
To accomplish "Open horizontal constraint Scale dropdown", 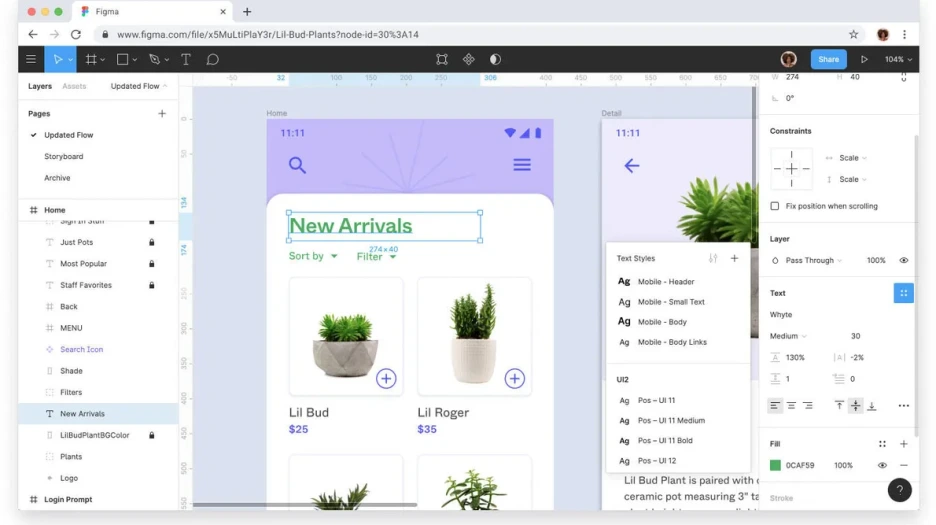I will pyautogui.click(x=853, y=158).
